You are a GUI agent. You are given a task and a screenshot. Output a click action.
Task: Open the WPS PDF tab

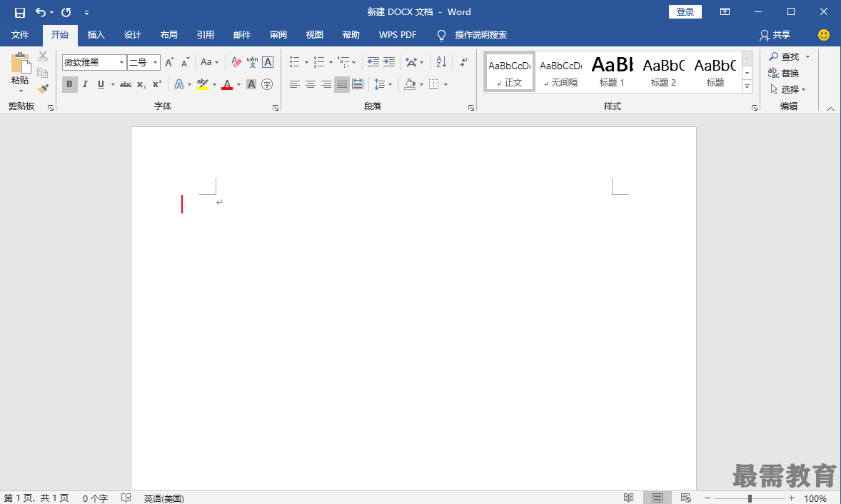[x=398, y=35]
